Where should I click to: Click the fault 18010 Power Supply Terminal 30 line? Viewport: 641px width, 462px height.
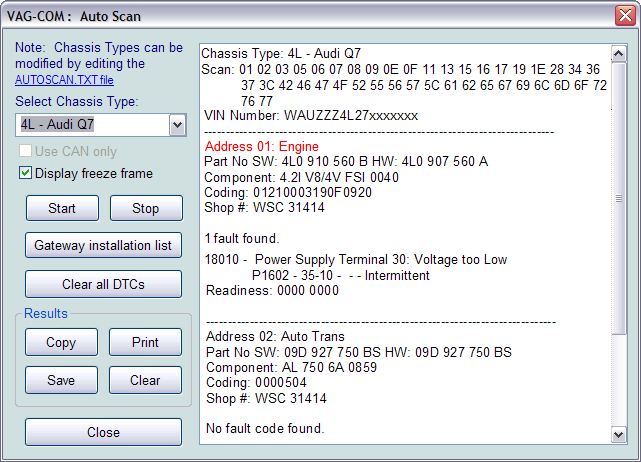pyautogui.click(x=356, y=260)
